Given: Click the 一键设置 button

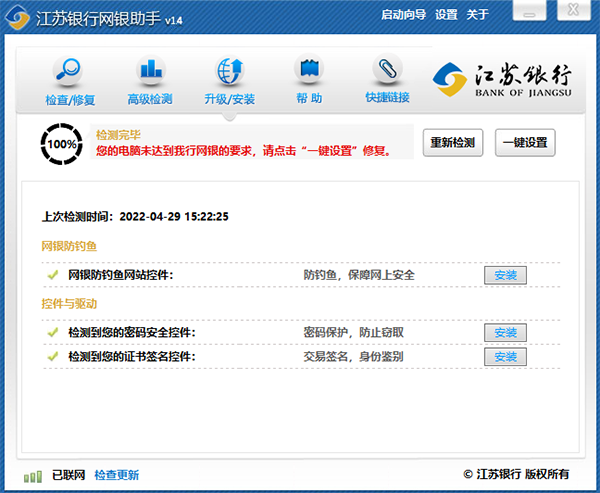Looking at the screenshot, I should [525, 143].
